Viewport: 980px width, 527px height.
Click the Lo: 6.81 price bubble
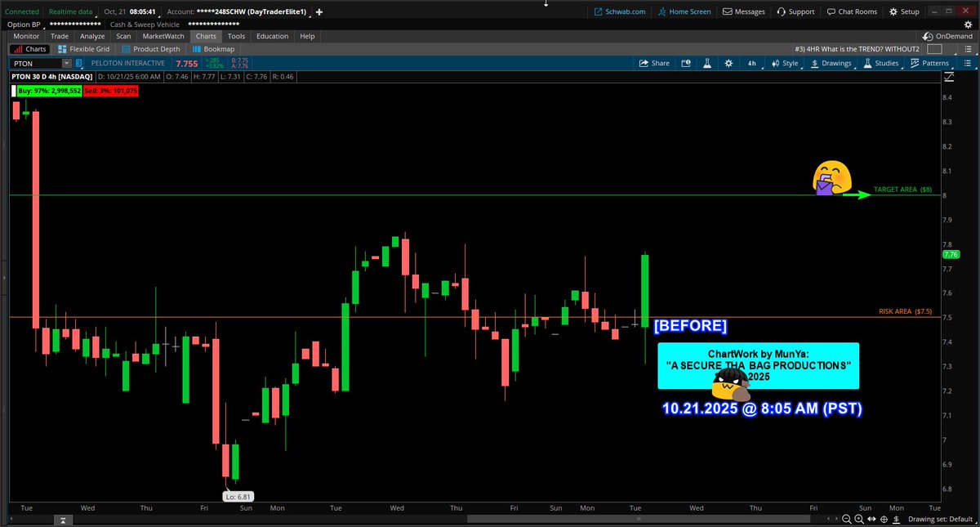click(x=238, y=495)
